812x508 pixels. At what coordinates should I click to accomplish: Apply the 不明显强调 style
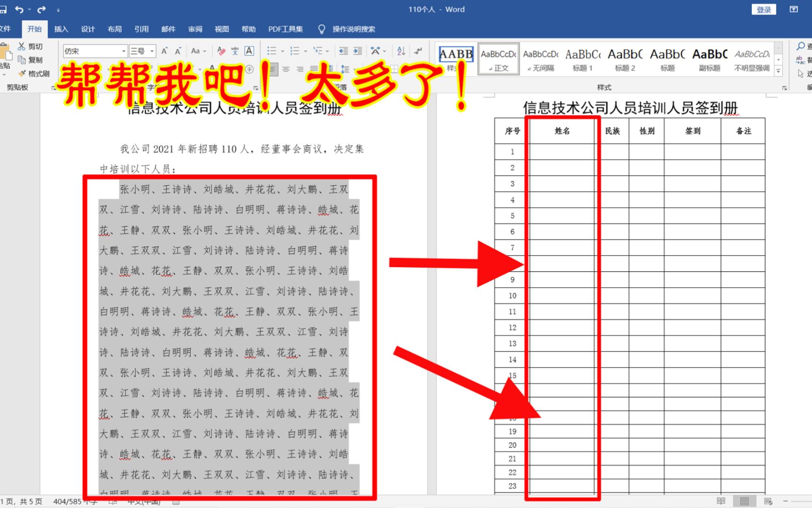click(752, 60)
